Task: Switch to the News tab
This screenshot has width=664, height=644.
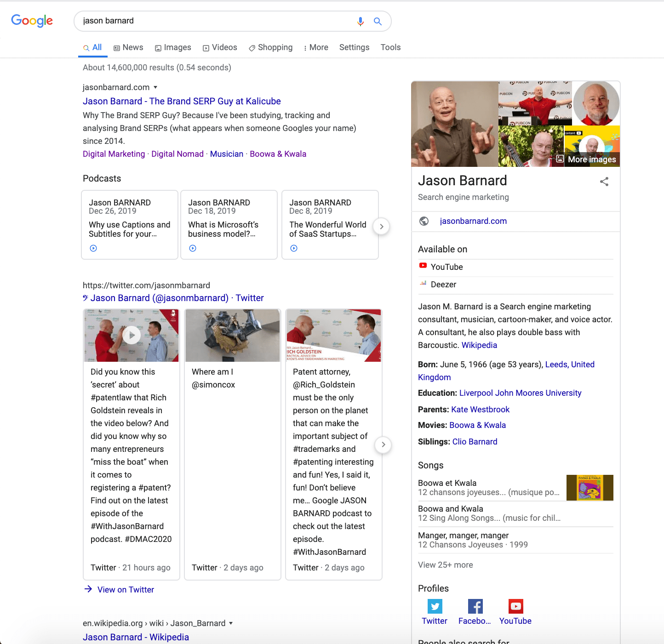Action: click(x=128, y=47)
